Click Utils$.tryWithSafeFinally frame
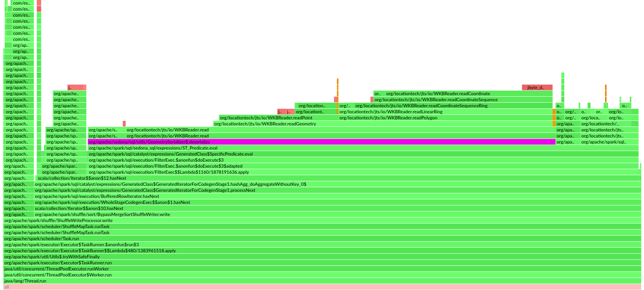This screenshot has height=290, width=644. [x=322, y=257]
